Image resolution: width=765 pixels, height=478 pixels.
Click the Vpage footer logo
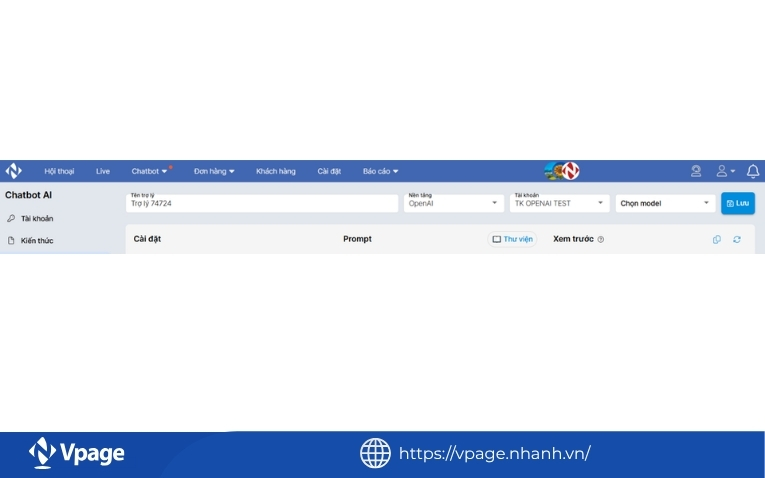77,453
